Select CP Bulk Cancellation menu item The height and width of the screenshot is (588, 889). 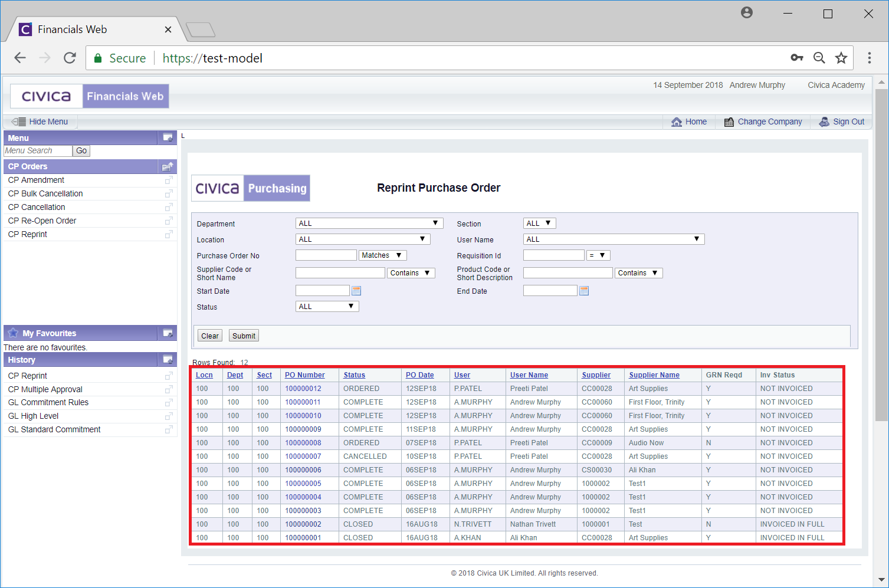click(45, 193)
